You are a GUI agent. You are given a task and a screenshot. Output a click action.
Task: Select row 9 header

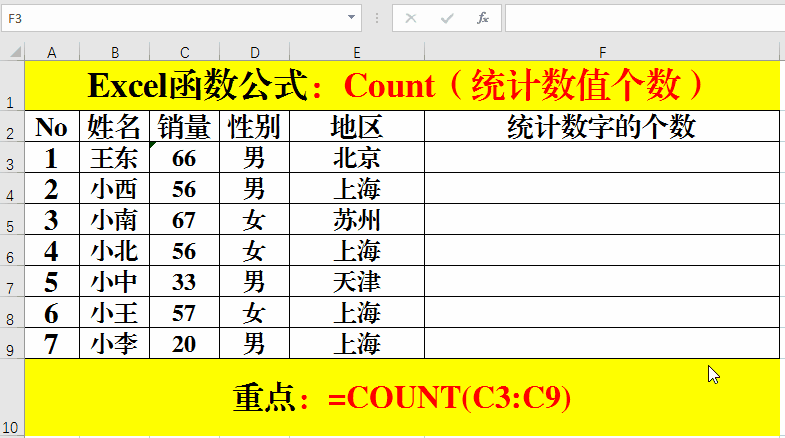point(12,343)
